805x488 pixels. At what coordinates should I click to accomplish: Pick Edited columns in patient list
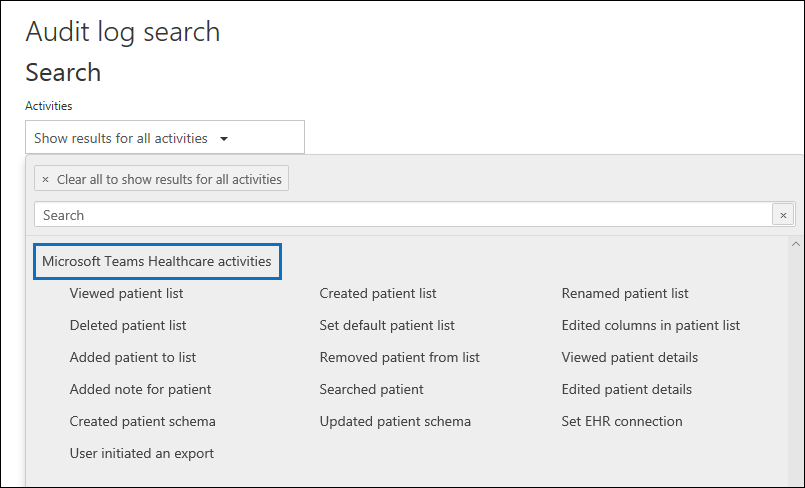[x=651, y=325]
